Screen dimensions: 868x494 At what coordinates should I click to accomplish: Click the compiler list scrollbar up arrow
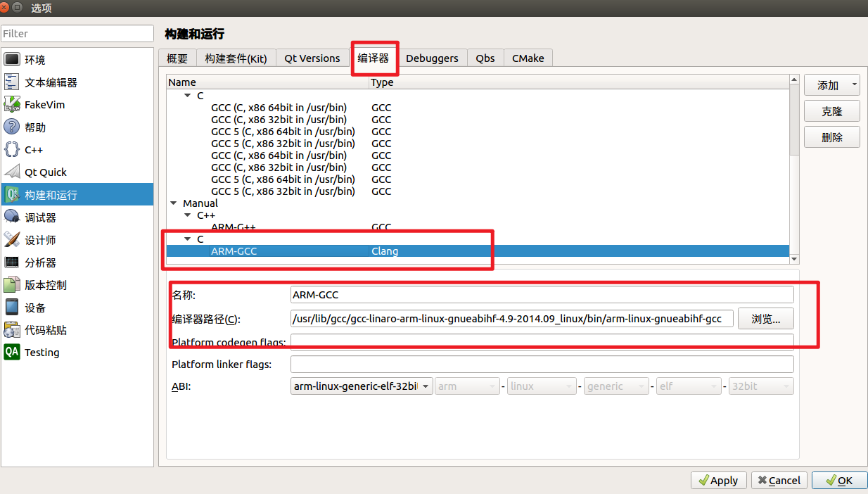coord(794,80)
